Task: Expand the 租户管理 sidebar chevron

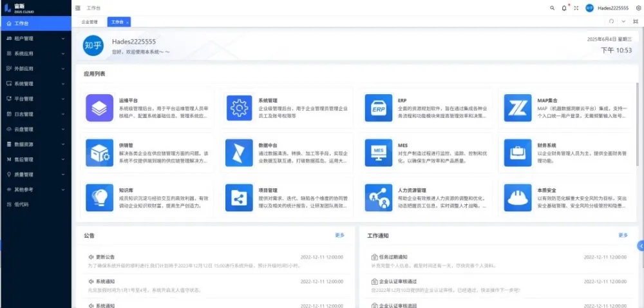Action: point(63,39)
